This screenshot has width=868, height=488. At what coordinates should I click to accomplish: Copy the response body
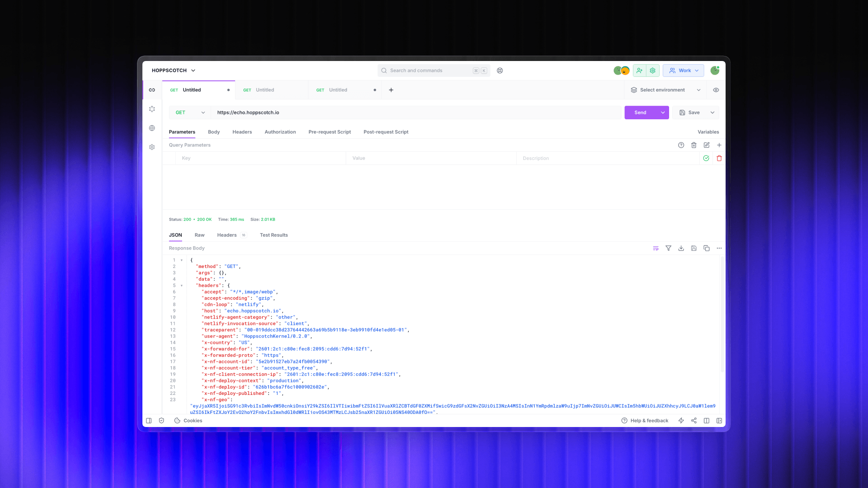point(706,248)
